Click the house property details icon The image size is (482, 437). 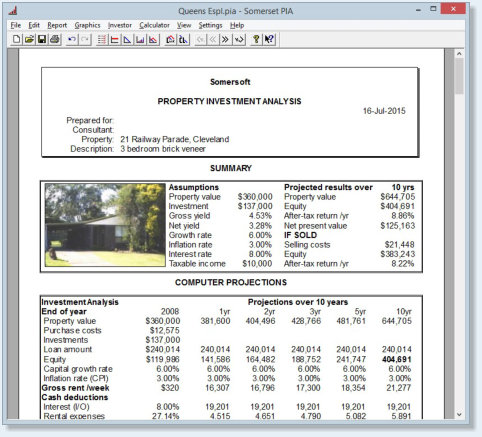(x=170, y=39)
